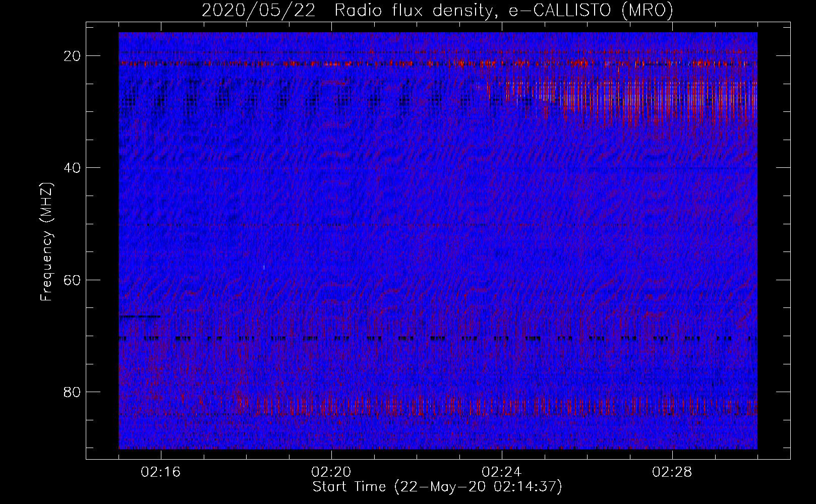Click the 80 MHz frequency tick label
Viewport: 816px width, 504px height.
(71, 391)
